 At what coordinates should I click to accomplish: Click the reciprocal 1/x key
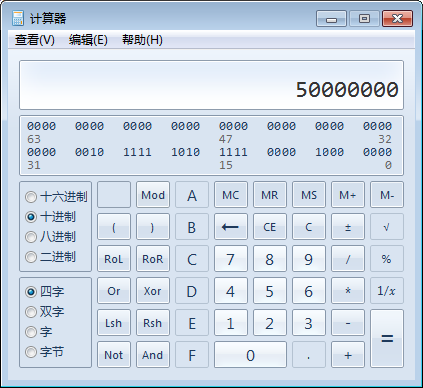387,291
